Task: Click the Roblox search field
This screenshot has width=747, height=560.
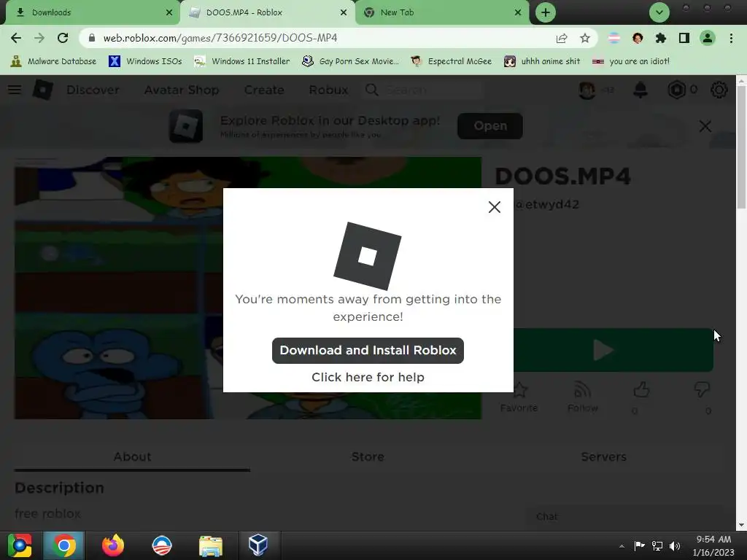Action: pos(424,90)
